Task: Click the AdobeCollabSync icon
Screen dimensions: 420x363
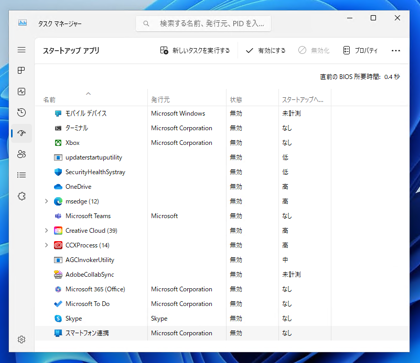Action: (x=58, y=274)
